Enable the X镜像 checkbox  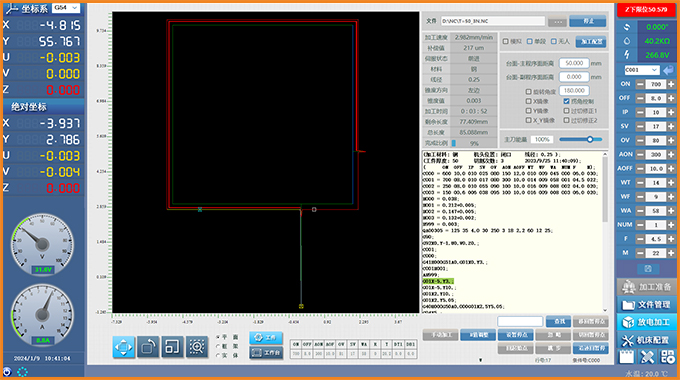point(528,101)
